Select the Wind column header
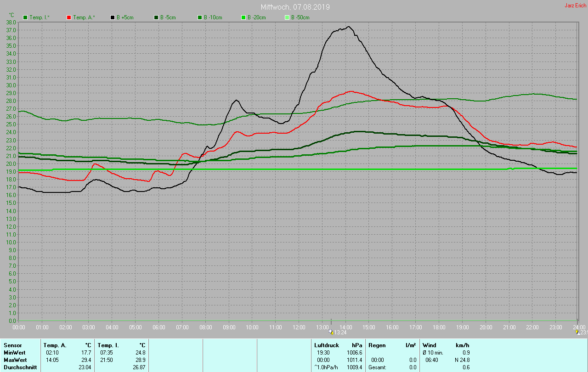The height and width of the screenshot is (372, 588). coord(430,345)
